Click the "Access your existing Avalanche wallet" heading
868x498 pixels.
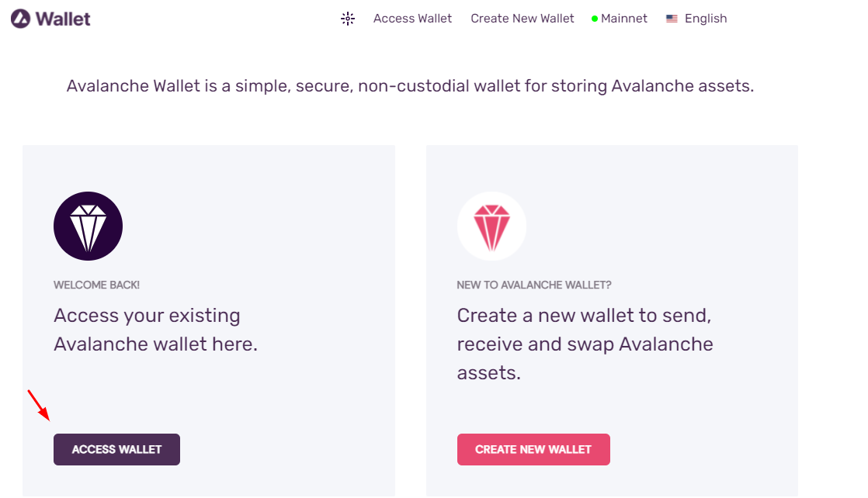click(x=155, y=330)
